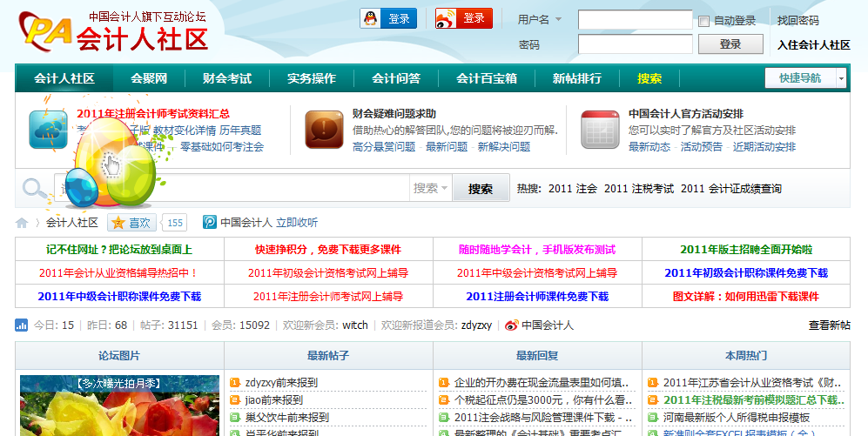Screen dimensions: 868x436
Task: Click rank 1 icon beside 企业的开办费 post
Action: click(x=443, y=382)
